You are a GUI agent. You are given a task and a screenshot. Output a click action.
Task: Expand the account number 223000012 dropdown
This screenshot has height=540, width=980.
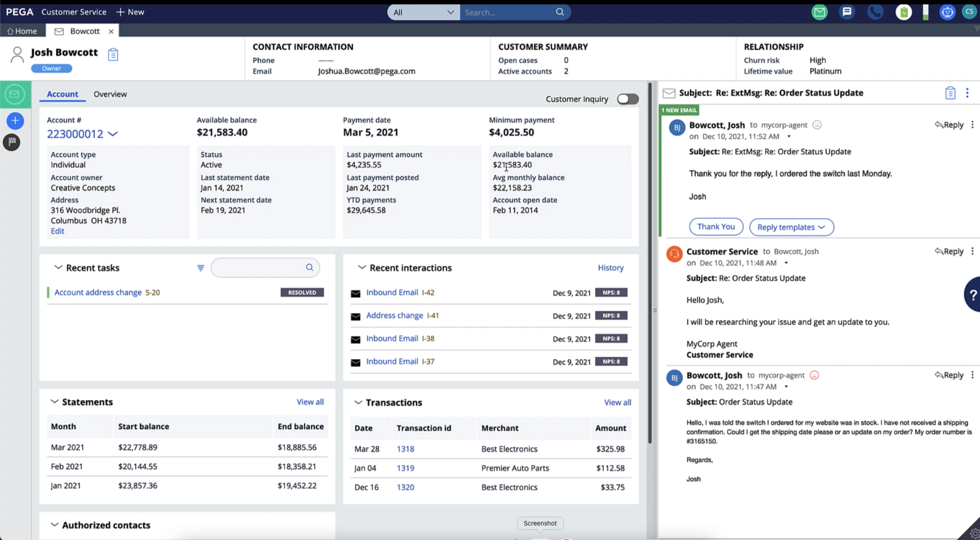coord(113,134)
